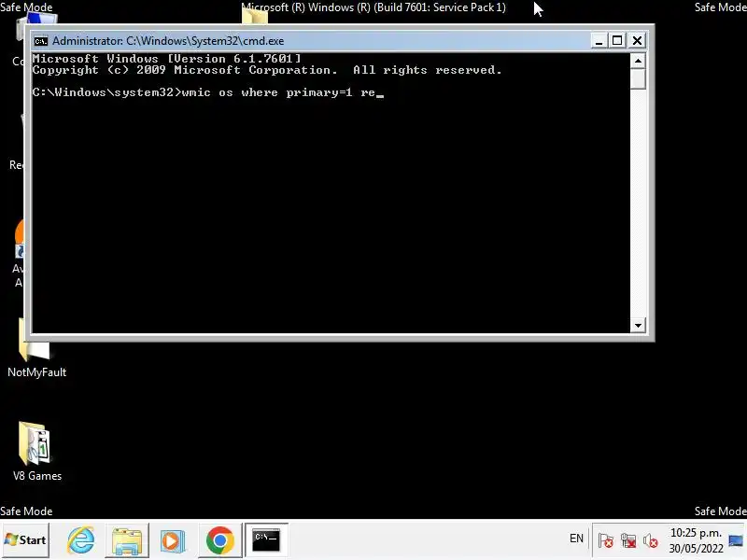747x560 pixels.
Task: Open the Start menu
Action: 25,540
